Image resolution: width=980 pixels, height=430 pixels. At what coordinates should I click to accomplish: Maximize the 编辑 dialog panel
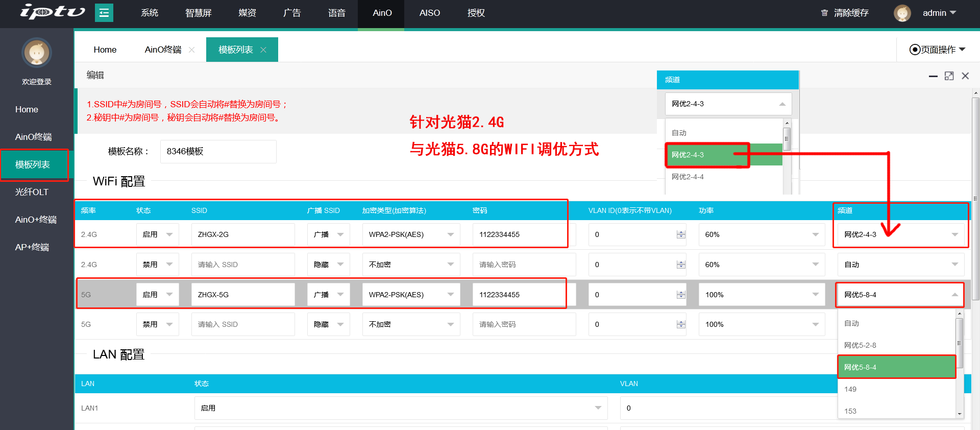949,76
